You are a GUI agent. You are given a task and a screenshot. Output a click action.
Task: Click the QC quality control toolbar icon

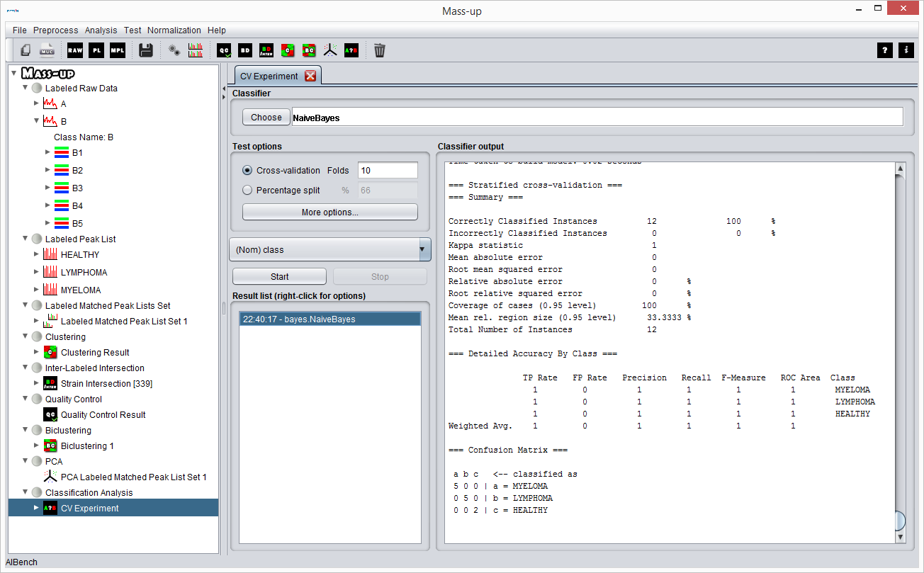click(x=224, y=50)
